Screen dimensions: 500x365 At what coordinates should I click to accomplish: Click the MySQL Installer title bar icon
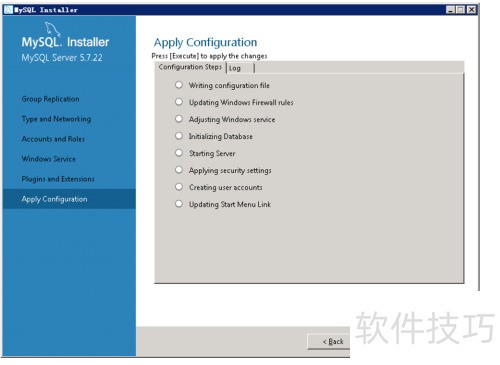click(x=8, y=10)
